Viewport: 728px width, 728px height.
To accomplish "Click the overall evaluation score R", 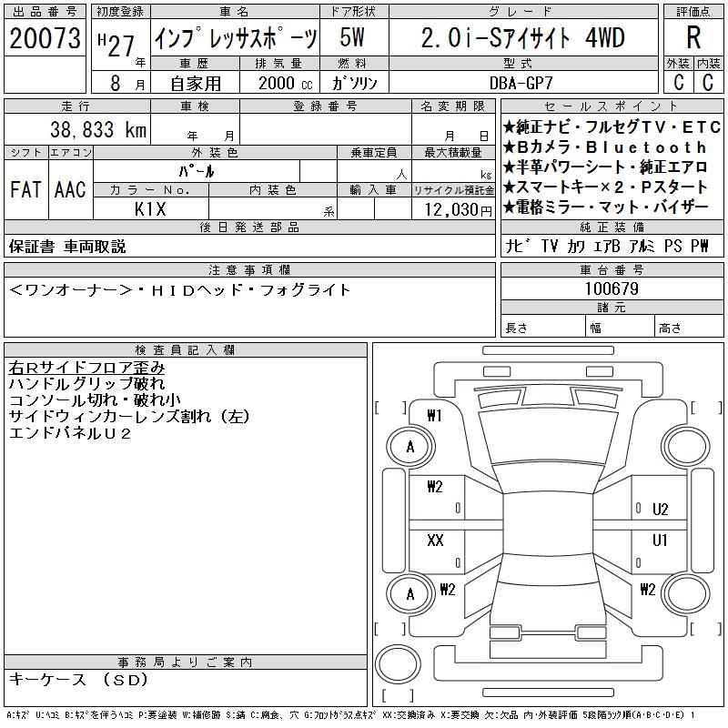I will 693,37.
